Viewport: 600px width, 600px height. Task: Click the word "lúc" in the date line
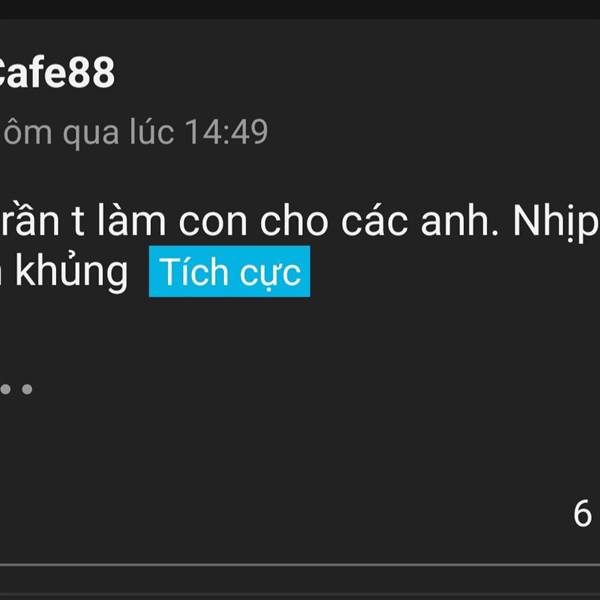(x=152, y=132)
